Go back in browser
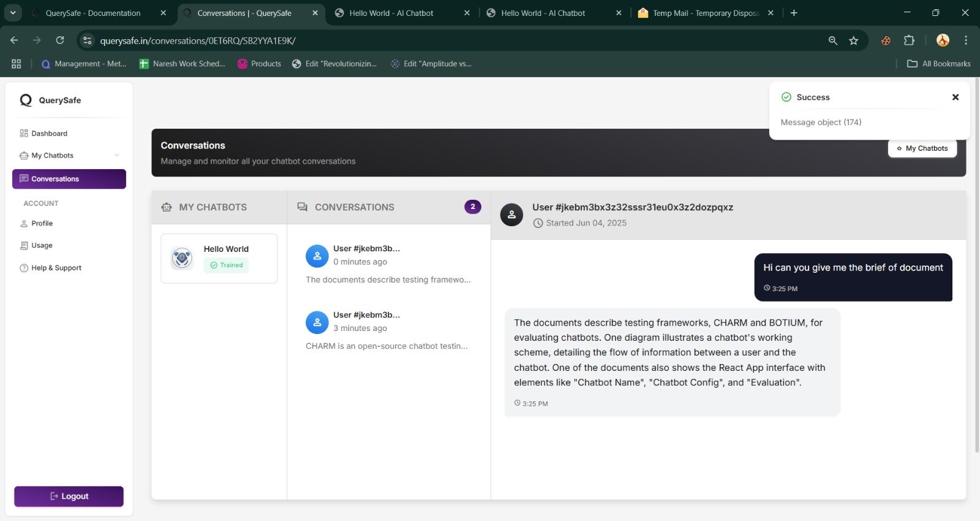Viewport: 980px width, 521px height. point(14,40)
